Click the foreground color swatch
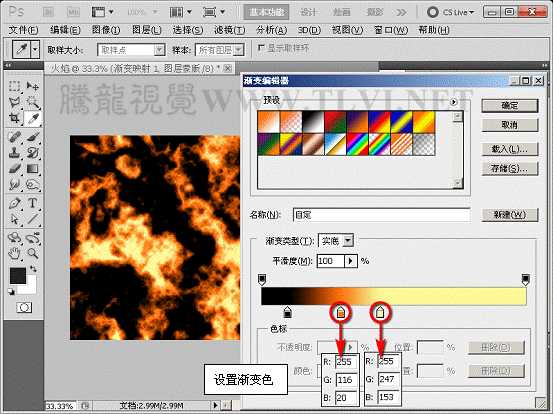 (x=17, y=275)
